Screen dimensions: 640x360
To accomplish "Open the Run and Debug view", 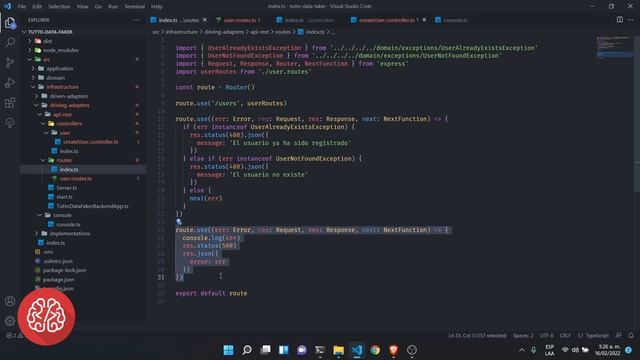I will click(x=10, y=82).
